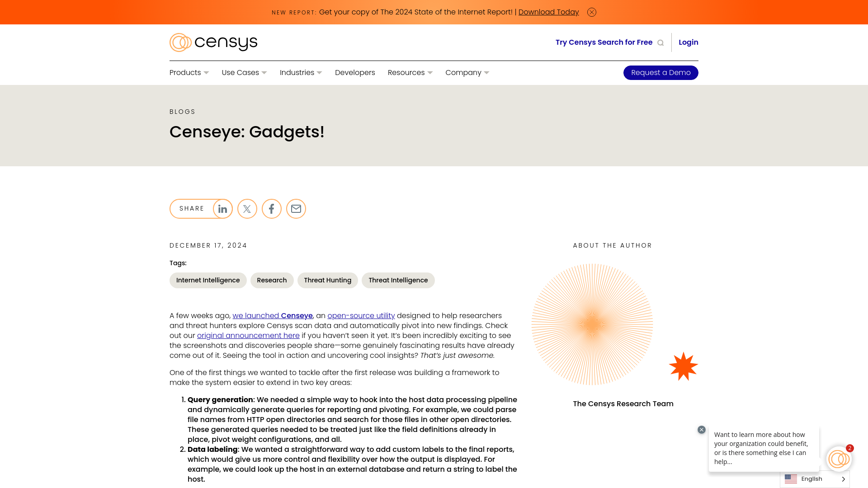Close the chatbot popup
The height and width of the screenshot is (488, 868).
coord(702,430)
